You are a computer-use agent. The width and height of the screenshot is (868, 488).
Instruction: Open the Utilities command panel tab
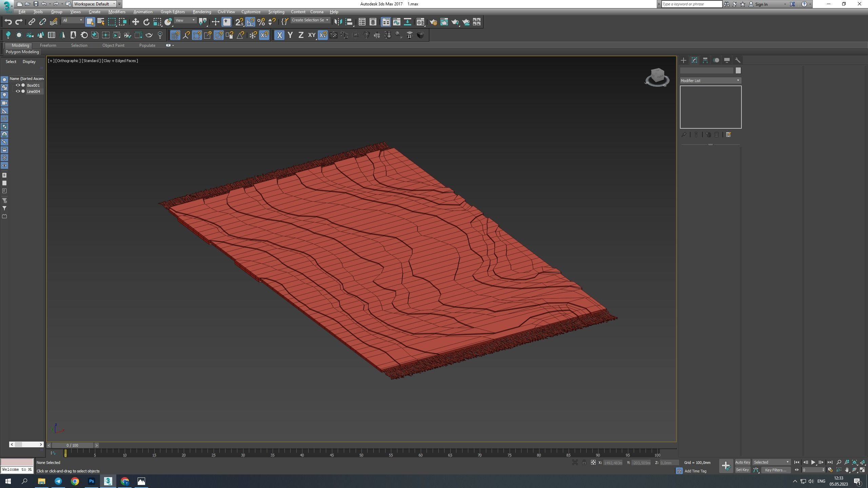[x=738, y=60]
